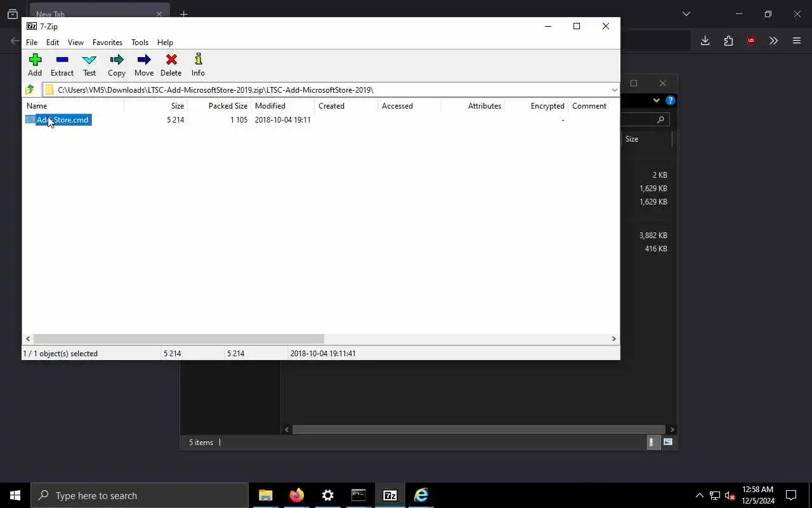Sort by the Attributes column header

click(x=473, y=106)
